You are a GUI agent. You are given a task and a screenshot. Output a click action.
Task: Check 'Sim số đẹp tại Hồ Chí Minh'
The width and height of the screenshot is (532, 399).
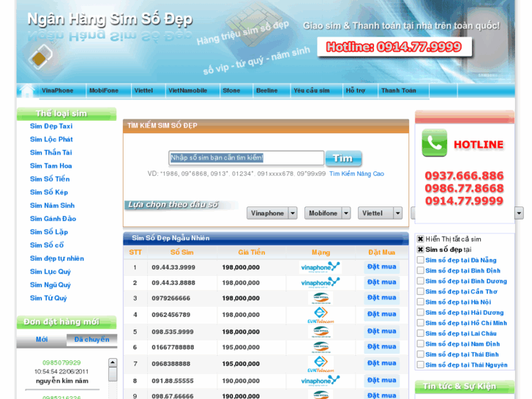pyautogui.click(x=420, y=323)
